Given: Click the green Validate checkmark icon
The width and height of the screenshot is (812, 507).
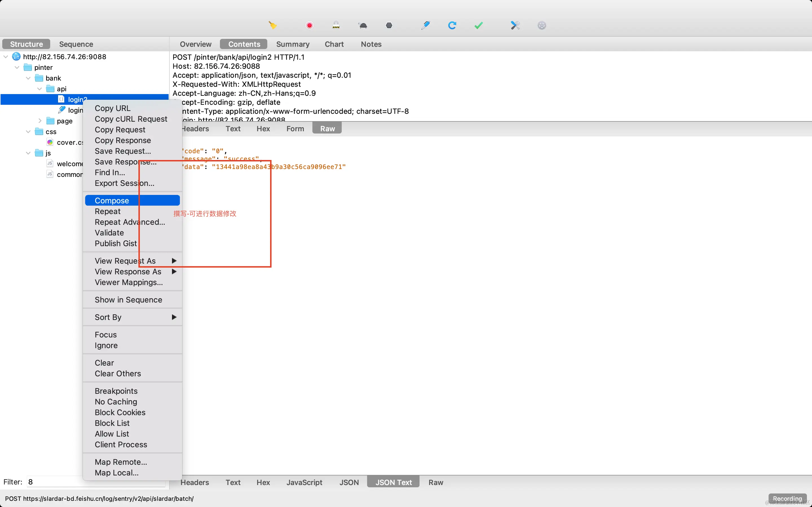Looking at the screenshot, I should pyautogui.click(x=478, y=25).
